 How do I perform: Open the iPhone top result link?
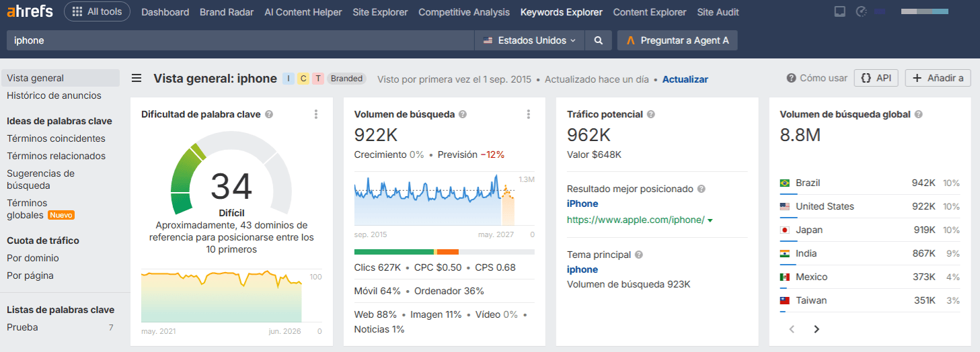tap(582, 204)
